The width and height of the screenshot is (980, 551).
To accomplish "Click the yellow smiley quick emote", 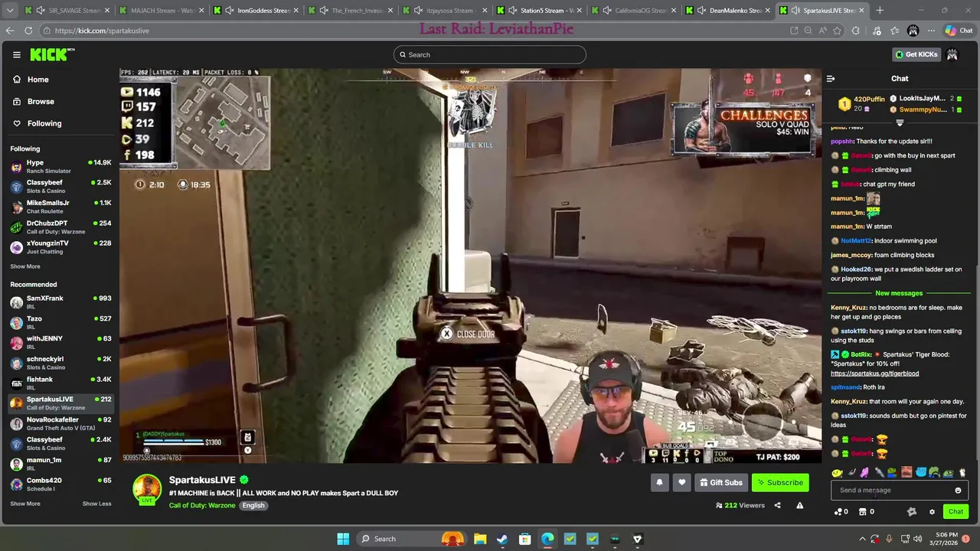I will pyautogui.click(x=837, y=473).
